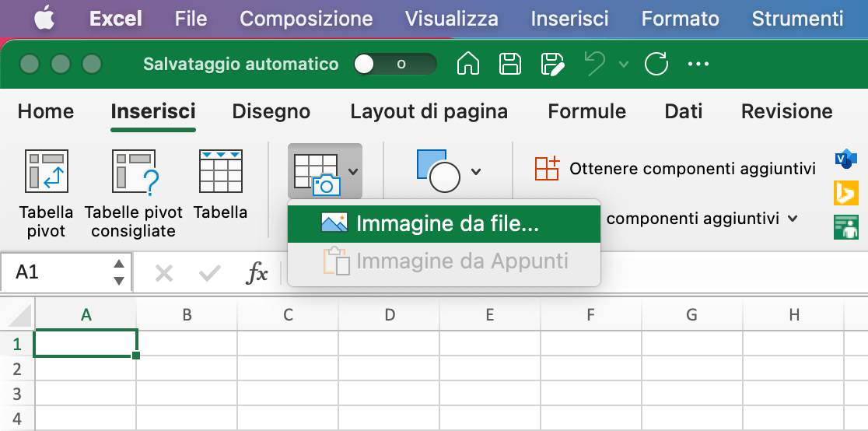The image size is (868, 431).
Task: Click the Ottenere componenti aggiuntivi icon
Action: pyautogui.click(x=547, y=169)
